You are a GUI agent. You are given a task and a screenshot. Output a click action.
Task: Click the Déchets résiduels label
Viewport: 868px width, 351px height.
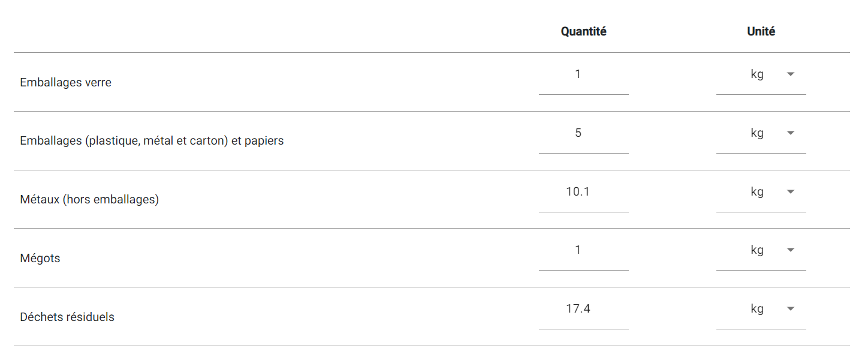(67, 317)
